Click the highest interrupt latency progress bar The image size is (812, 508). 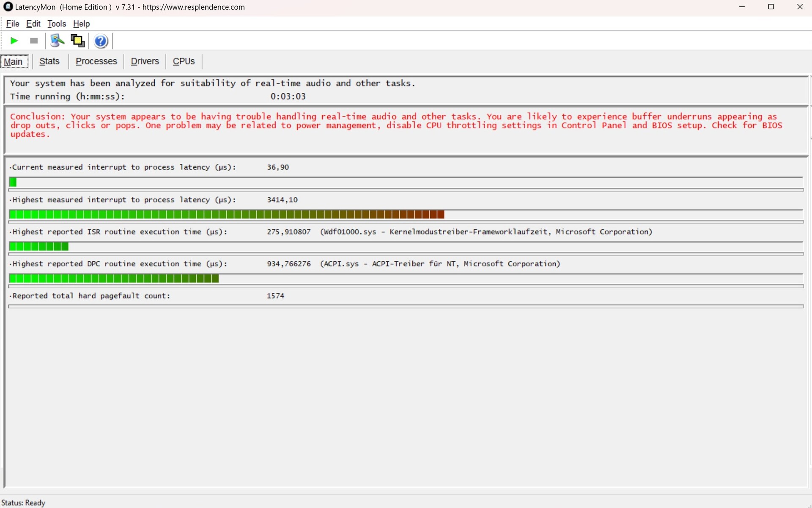[226, 215]
